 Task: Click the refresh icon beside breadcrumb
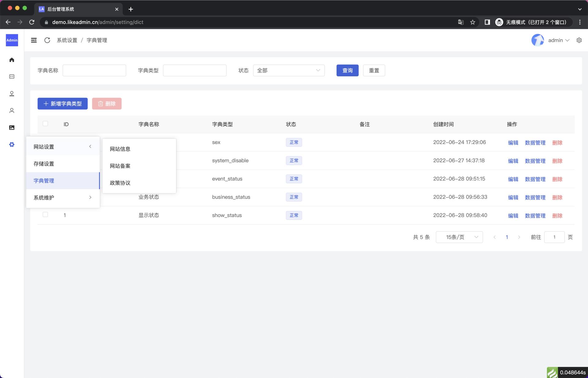point(47,40)
